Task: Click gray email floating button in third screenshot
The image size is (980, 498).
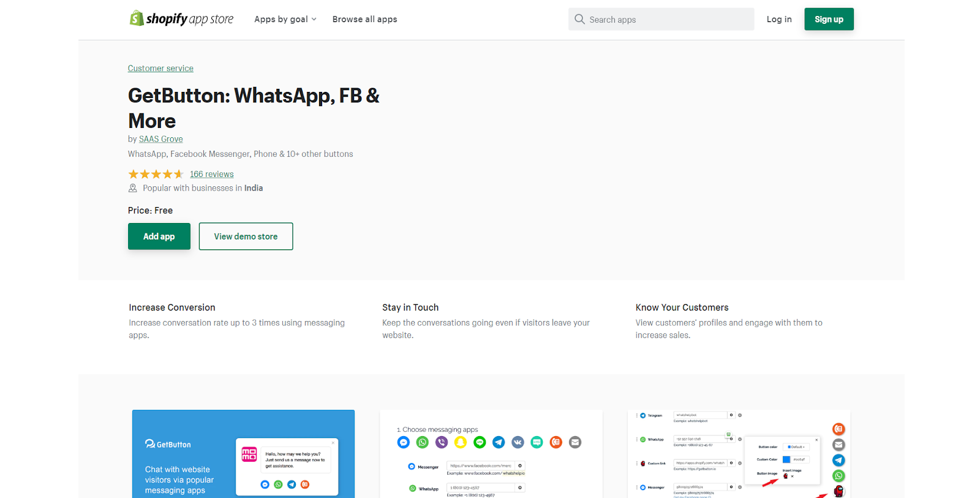Action: (x=839, y=445)
